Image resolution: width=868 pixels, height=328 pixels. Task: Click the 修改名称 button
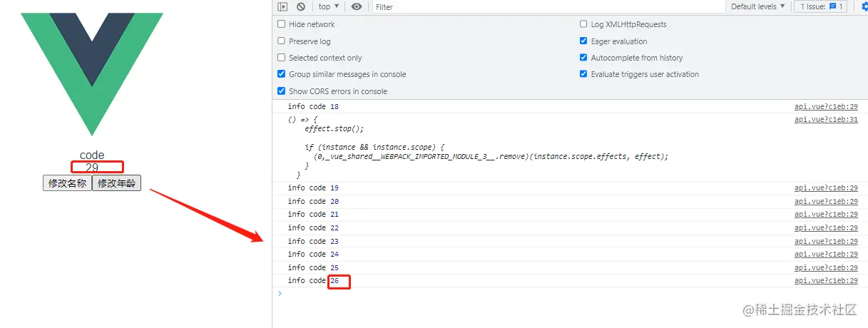67,184
